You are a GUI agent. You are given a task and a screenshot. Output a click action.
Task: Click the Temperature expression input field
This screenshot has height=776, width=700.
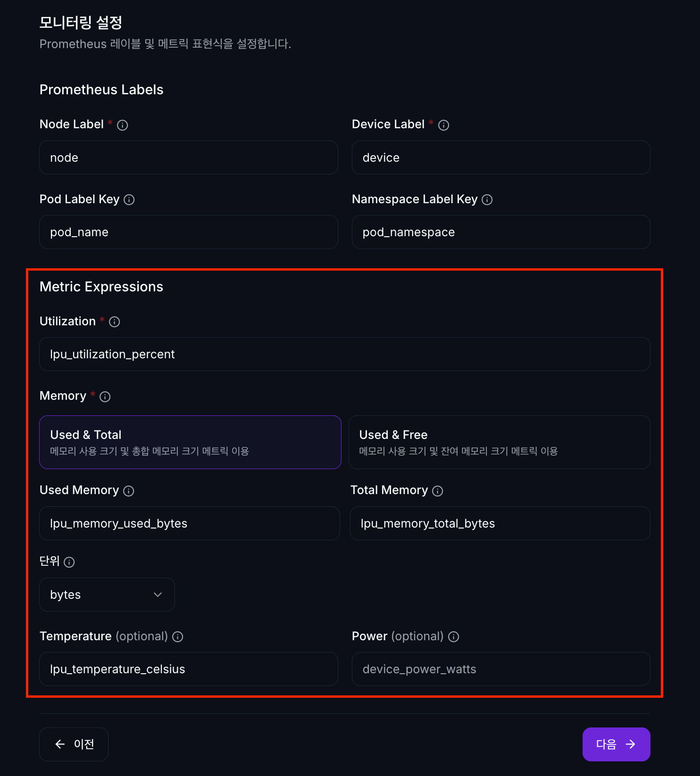click(x=188, y=669)
